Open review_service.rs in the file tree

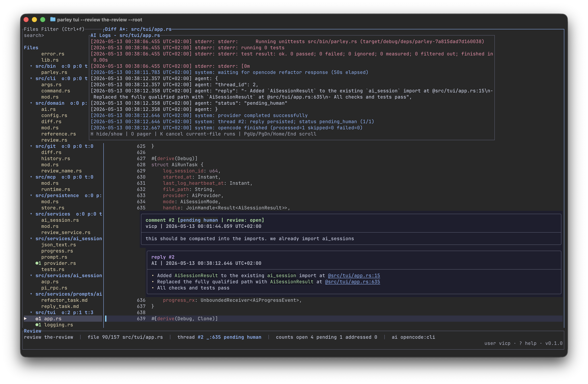tap(66, 232)
